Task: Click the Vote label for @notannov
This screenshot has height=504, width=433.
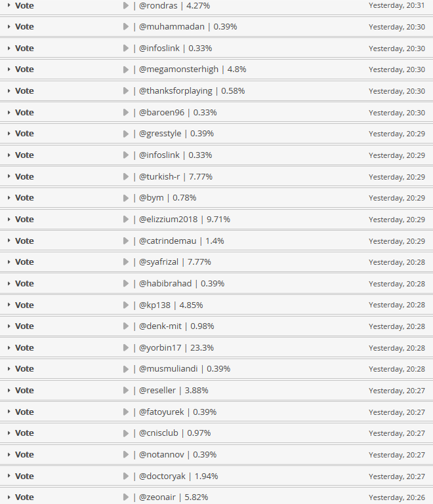Action: click(24, 454)
